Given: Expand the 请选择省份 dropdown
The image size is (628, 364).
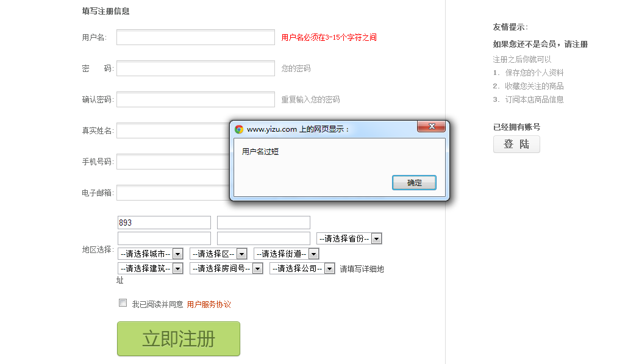Looking at the screenshot, I should coord(349,238).
